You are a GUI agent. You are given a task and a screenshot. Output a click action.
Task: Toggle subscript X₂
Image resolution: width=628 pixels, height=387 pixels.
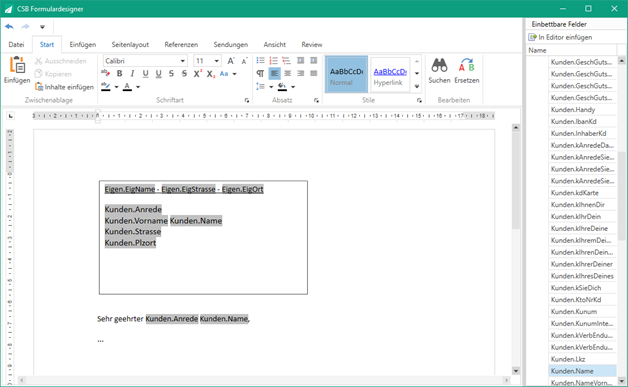pos(211,73)
